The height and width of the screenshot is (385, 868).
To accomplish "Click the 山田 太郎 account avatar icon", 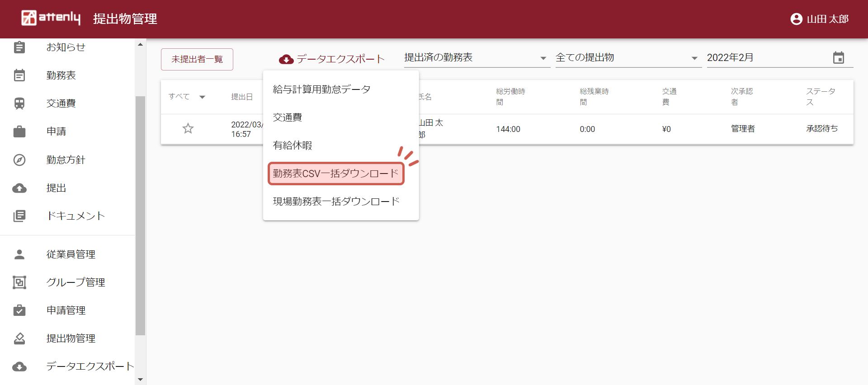I will 796,19.
